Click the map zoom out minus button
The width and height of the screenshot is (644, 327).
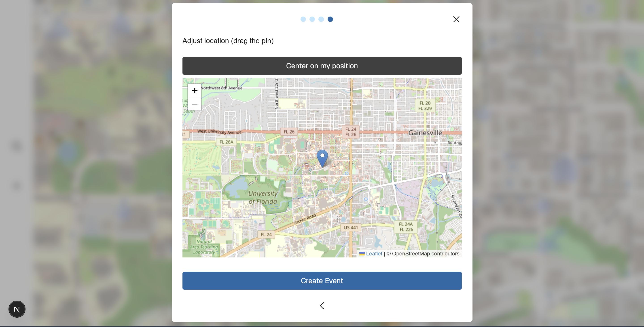click(195, 104)
